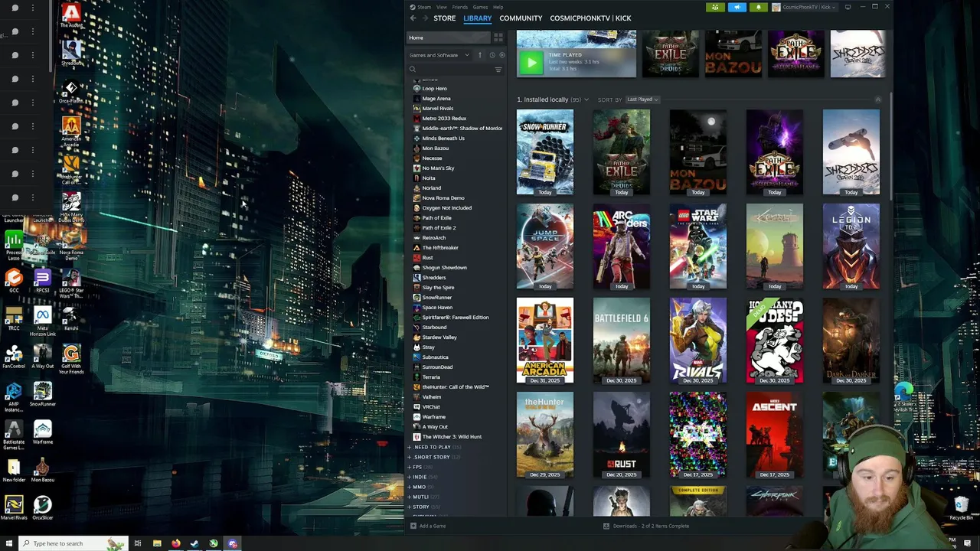Open the Help menu
The width and height of the screenshot is (980, 551).
point(498,7)
